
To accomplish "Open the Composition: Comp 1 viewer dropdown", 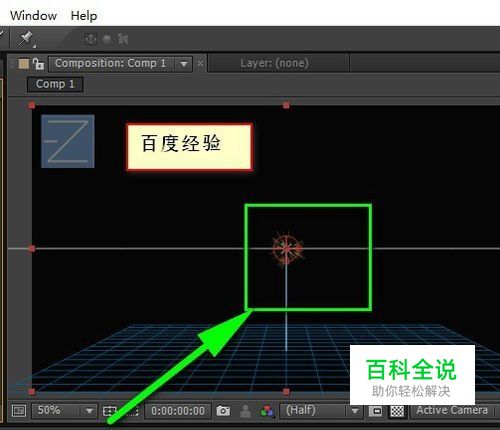I will point(120,63).
